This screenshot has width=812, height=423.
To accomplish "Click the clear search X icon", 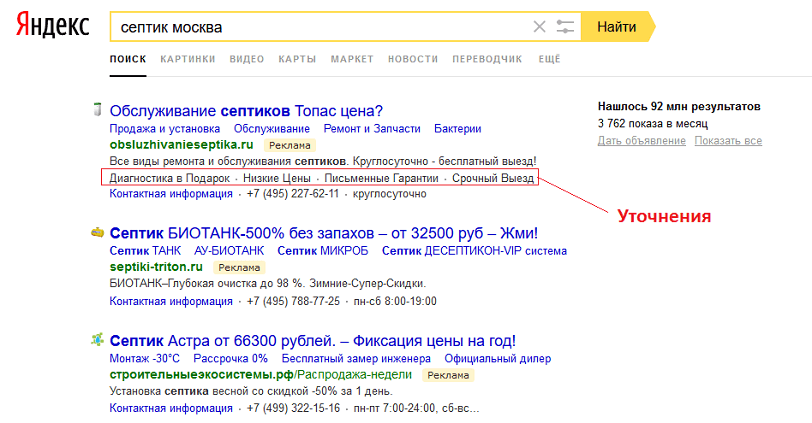I will (x=540, y=27).
